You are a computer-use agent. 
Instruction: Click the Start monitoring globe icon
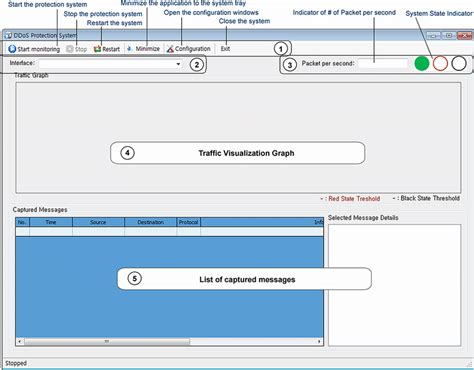click(12, 49)
